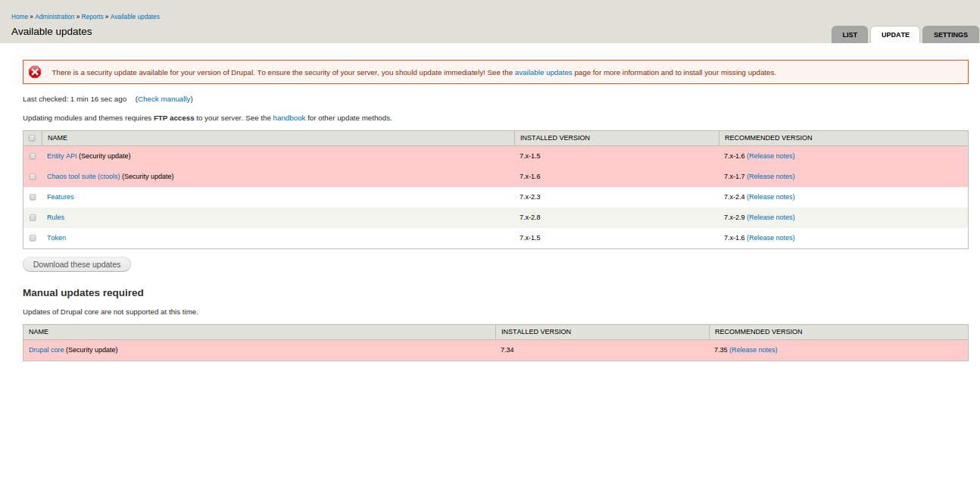Tick the Features module checkbox

(x=33, y=197)
